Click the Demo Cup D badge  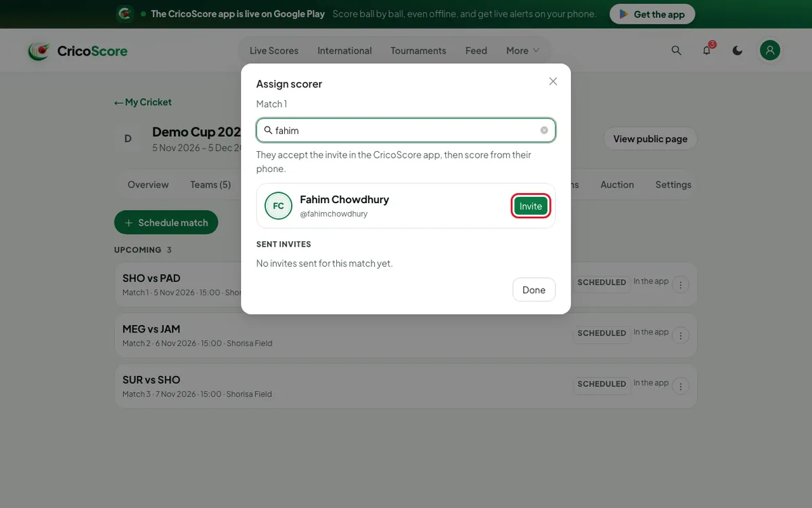point(128,138)
